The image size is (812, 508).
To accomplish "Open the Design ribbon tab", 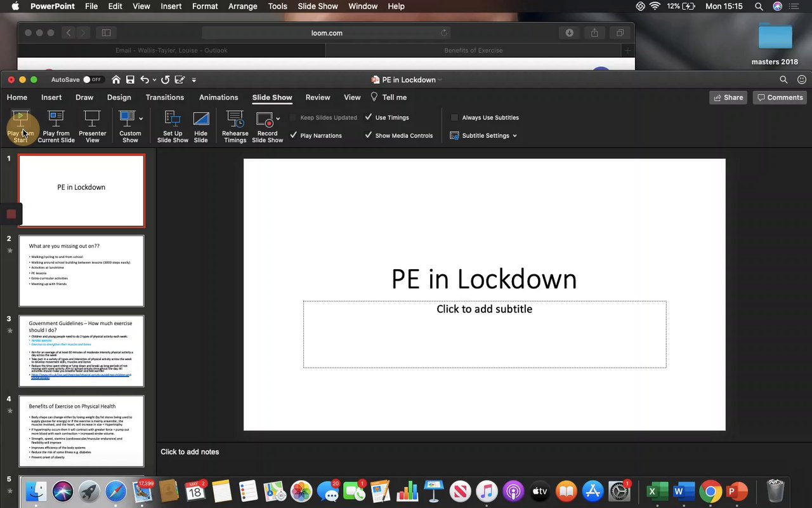I will click(119, 97).
